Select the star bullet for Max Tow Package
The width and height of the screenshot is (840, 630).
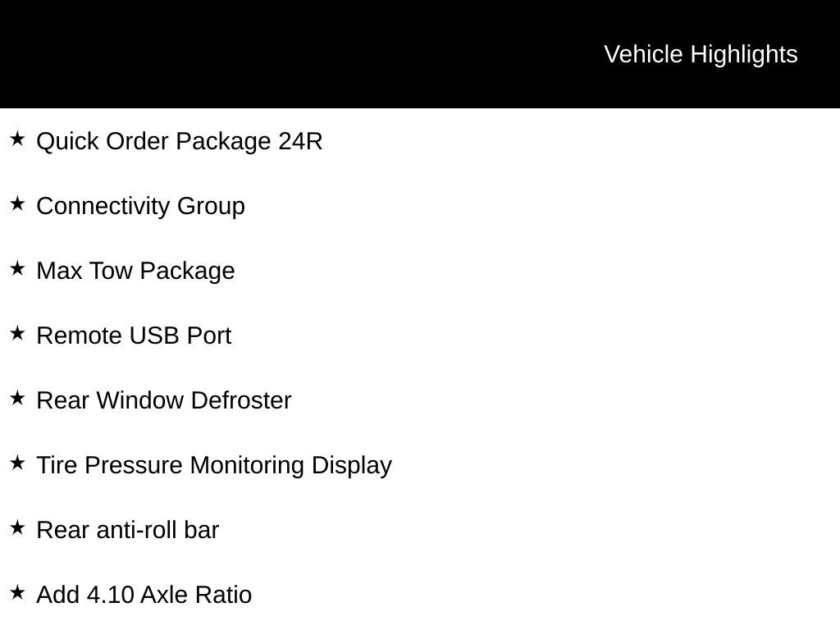(17, 269)
